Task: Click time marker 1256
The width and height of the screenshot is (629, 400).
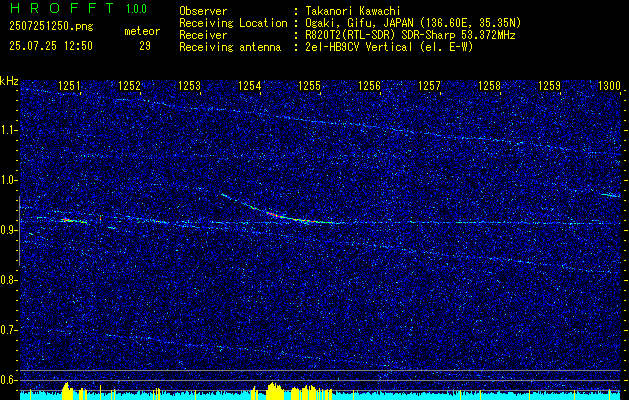Action: tap(369, 86)
